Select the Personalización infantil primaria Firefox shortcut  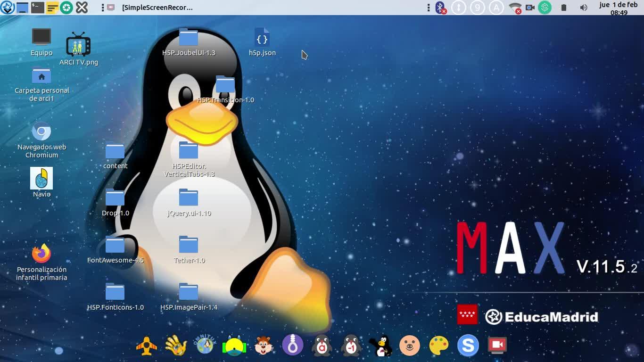[x=41, y=262]
